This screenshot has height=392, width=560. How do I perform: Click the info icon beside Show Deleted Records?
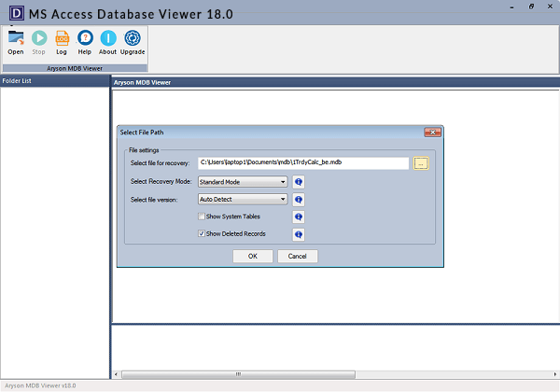[x=299, y=234]
